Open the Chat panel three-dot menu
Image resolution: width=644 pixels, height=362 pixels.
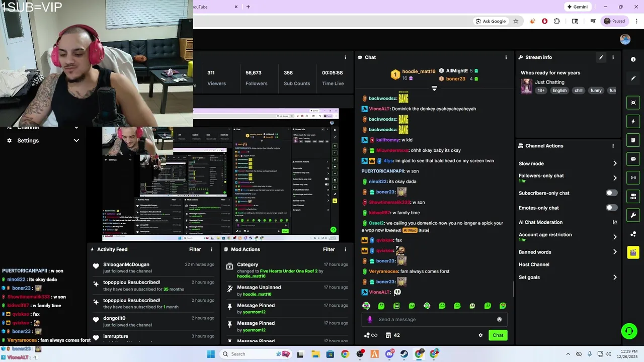pyautogui.click(x=506, y=57)
